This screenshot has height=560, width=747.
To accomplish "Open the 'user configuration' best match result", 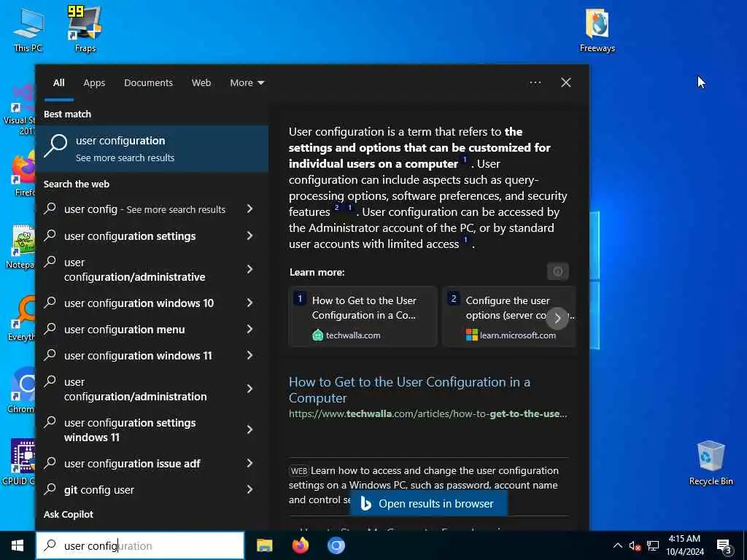I will 152,149.
